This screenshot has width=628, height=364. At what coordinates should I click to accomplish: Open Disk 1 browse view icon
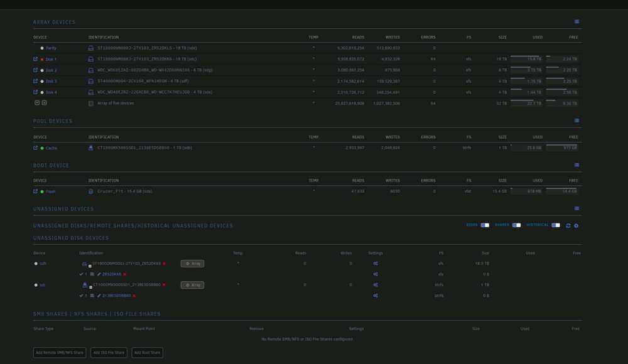point(35,59)
